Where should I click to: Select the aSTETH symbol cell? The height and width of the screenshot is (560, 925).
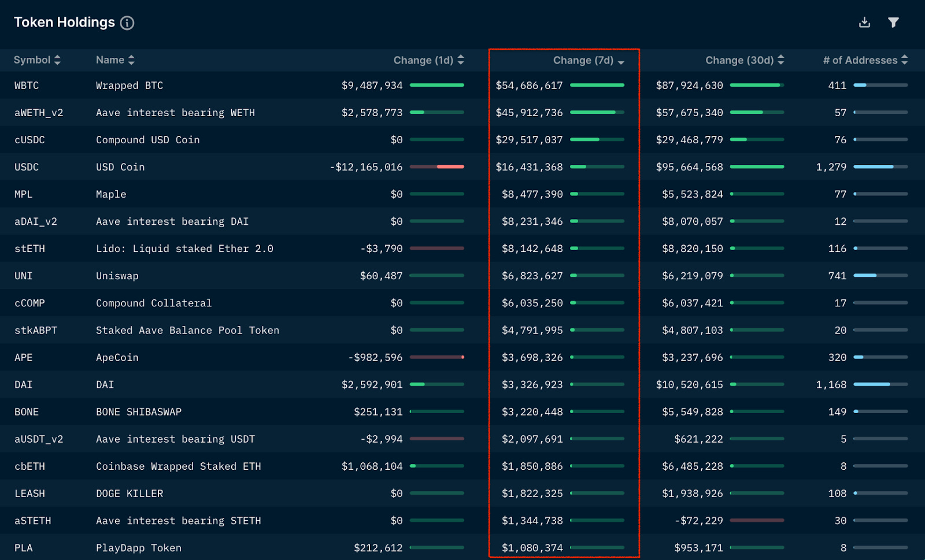click(x=33, y=520)
